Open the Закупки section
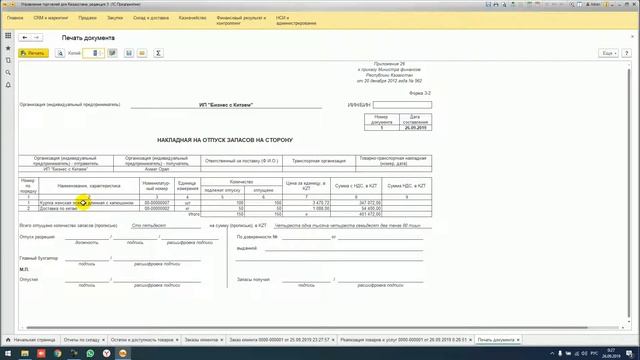 click(x=115, y=18)
